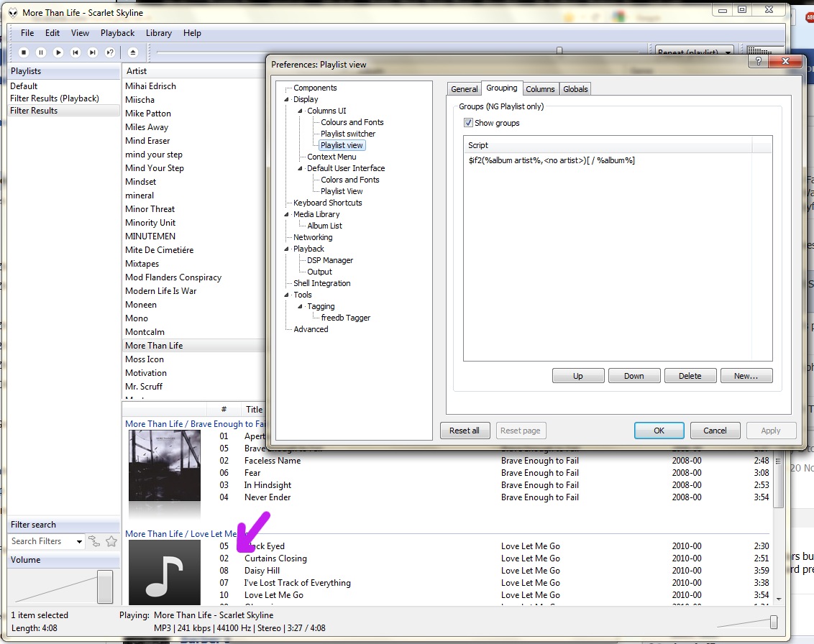Click Cancel in Preferences dialog

tap(715, 431)
